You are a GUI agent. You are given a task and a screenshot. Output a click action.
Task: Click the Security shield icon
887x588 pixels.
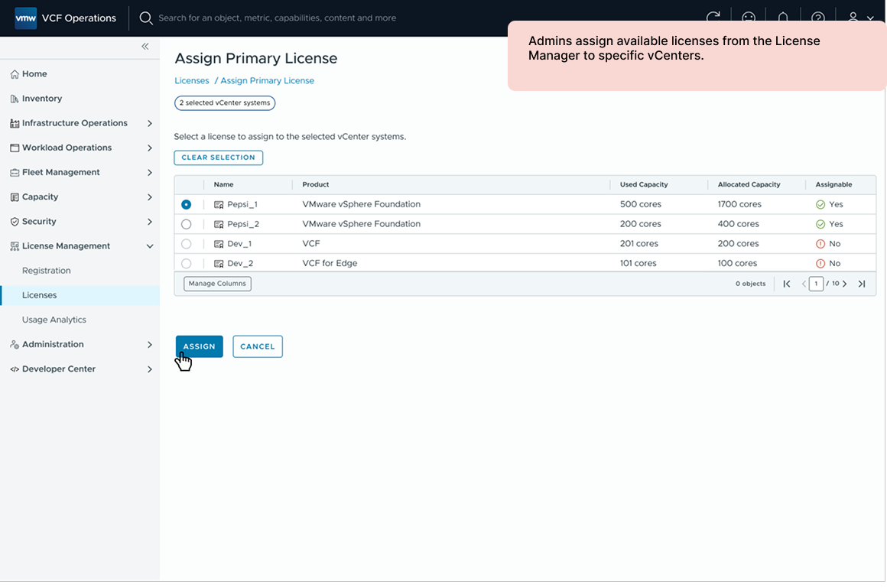[x=15, y=222]
